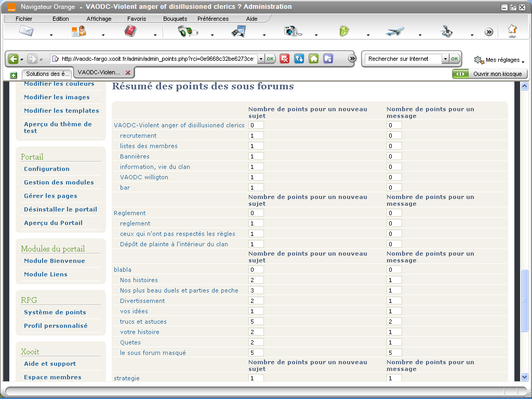Open the Fichier menu

click(24, 19)
